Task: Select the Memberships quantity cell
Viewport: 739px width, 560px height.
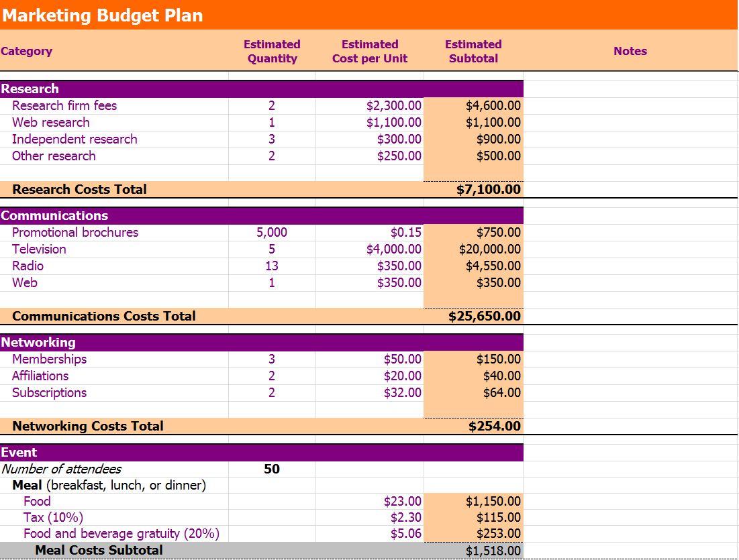Action: [x=271, y=359]
